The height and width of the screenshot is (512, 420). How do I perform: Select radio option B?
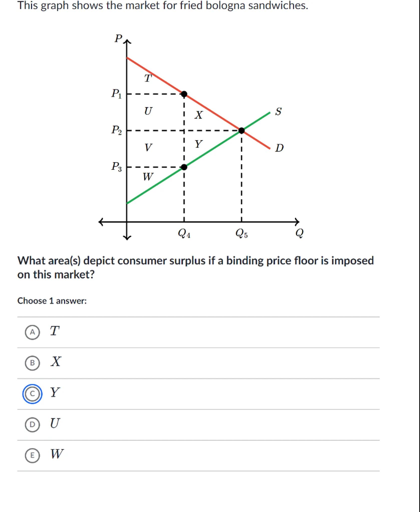[32, 363]
